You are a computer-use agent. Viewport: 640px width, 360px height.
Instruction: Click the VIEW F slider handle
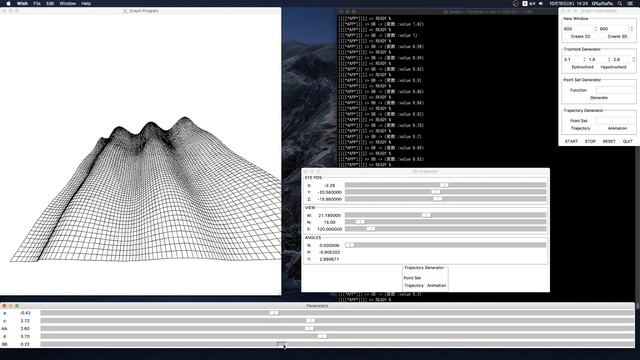coord(371,229)
